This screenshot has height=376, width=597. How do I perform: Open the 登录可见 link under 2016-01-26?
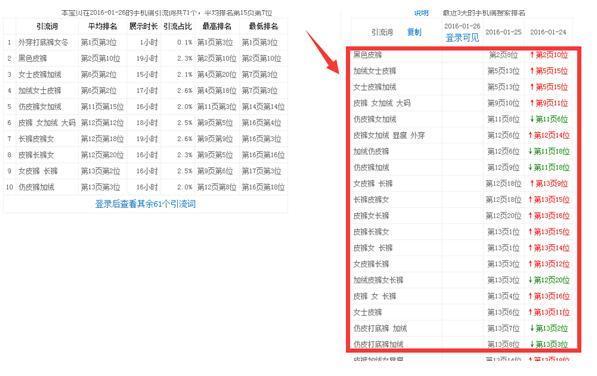[462, 38]
